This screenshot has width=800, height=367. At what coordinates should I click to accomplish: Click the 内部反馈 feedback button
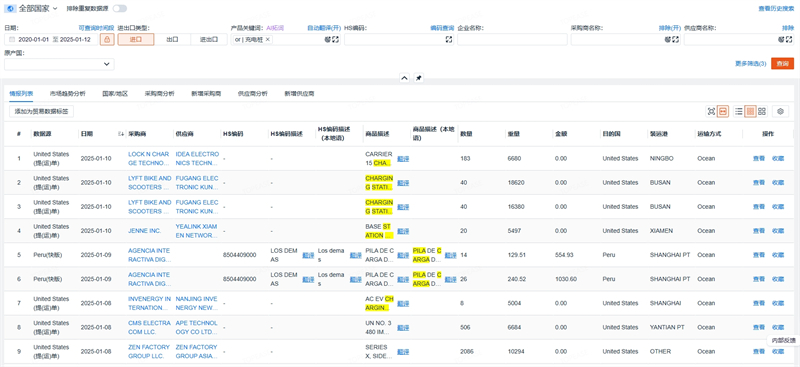pyautogui.click(x=783, y=340)
